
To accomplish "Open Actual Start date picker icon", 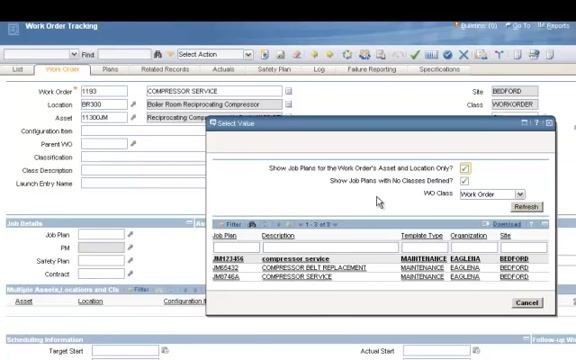I will 476,350.
